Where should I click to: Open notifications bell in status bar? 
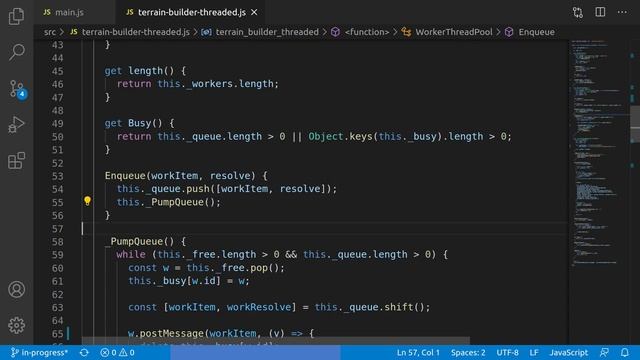coord(625,353)
